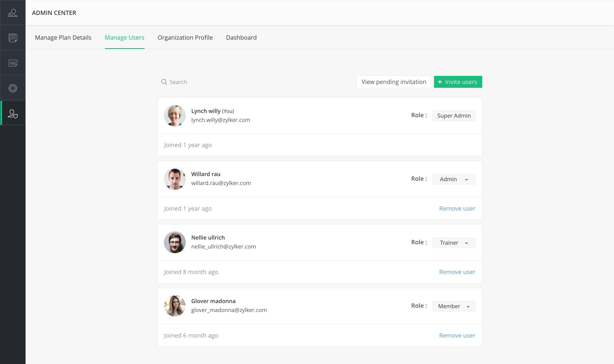The image size is (614, 364).
Task: Click the ADMIN CENTER heading
Action: coord(54,13)
